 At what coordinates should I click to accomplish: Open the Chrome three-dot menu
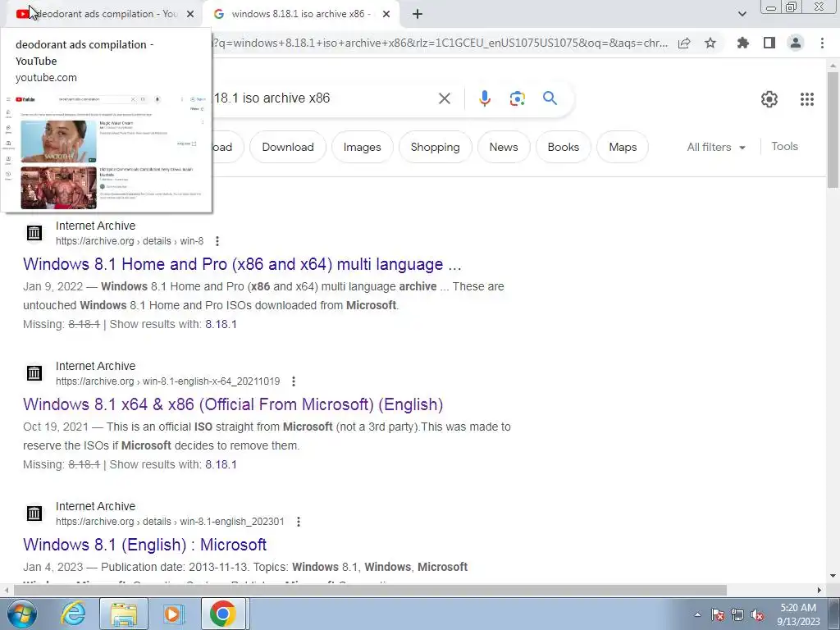coord(822,43)
